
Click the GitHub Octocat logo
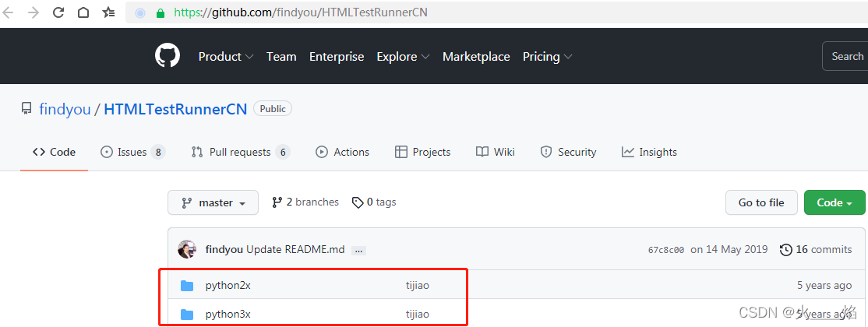point(168,56)
